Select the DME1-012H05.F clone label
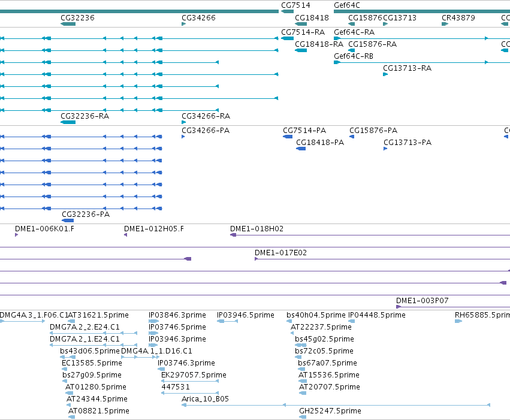The image size is (510, 420). pos(154,229)
